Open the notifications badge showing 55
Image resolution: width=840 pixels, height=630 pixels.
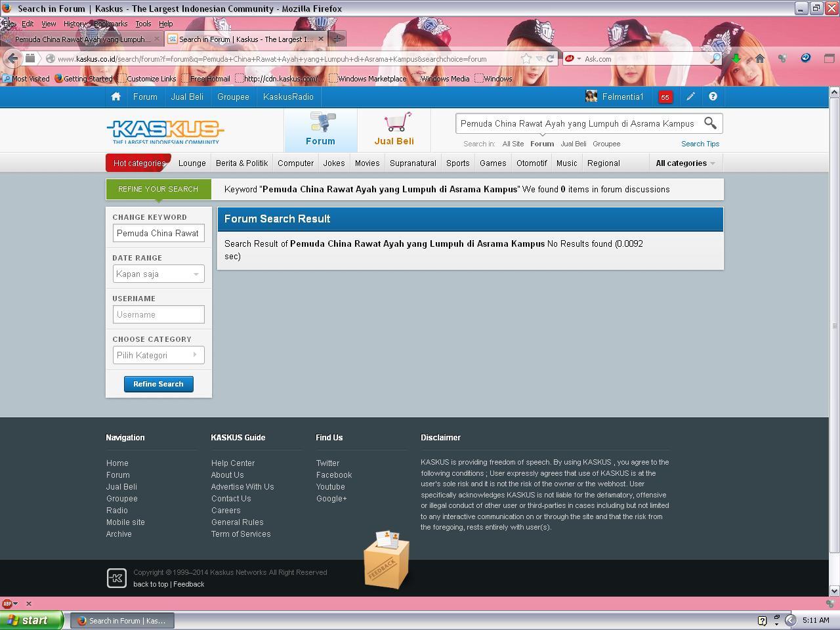tap(665, 97)
